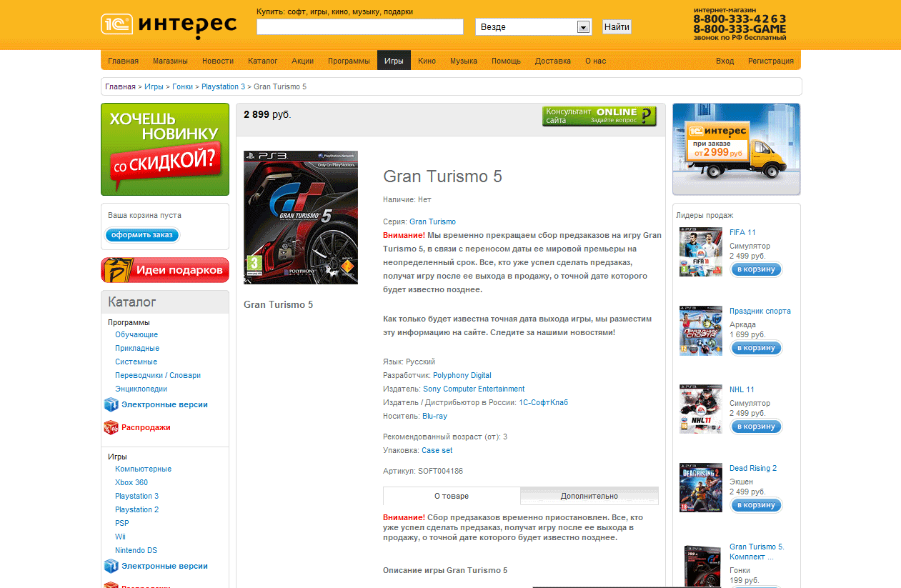Open the Nintendo DS category
Screen dimensions: 901x588
click(136, 550)
